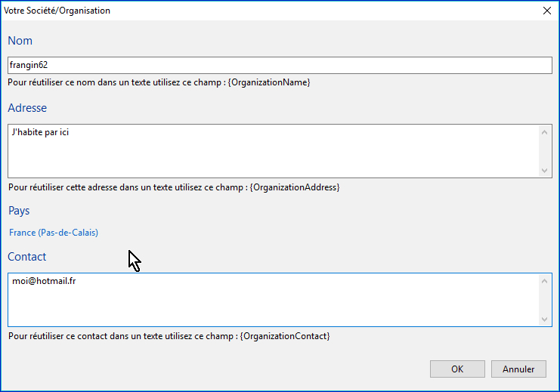Click the Nom section heading

click(20, 41)
